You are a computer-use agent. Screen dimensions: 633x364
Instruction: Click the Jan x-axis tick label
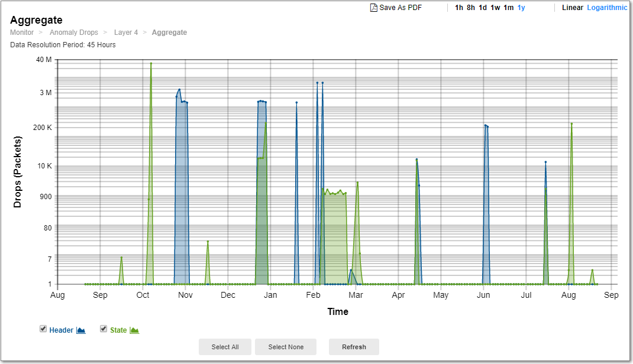click(270, 295)
